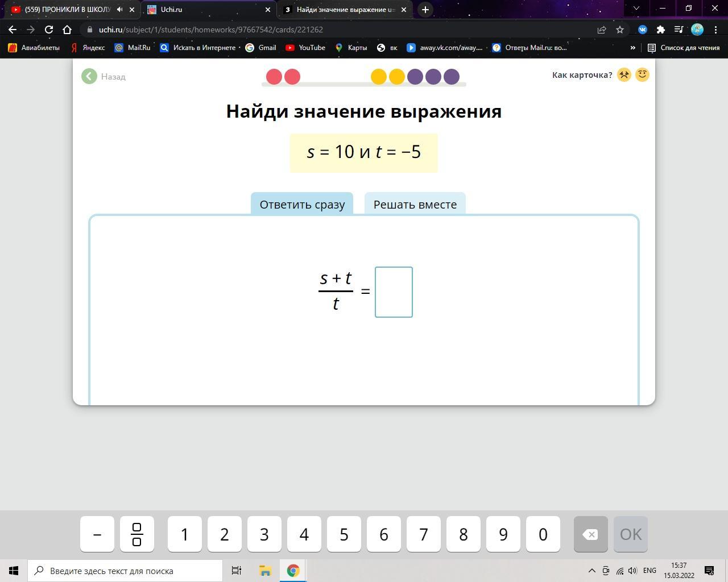The height and width of the screenshot is (582, 728).
Task: Open File Explorer from the taskbar
Action: (265, 571)
